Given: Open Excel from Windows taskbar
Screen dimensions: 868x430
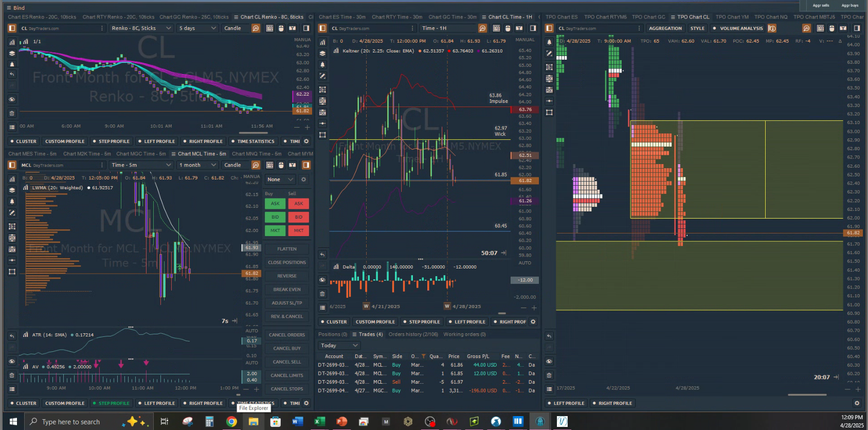Looking at the screenshot, I should pos(319,422).
